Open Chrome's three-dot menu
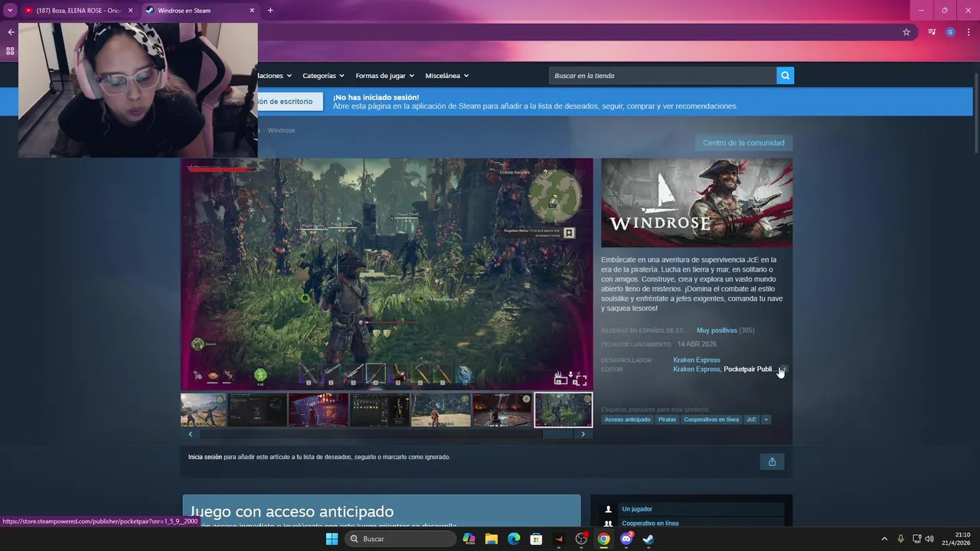Image resolution: width=980 pixels, height=551 pixels. [x=969, y=32]
